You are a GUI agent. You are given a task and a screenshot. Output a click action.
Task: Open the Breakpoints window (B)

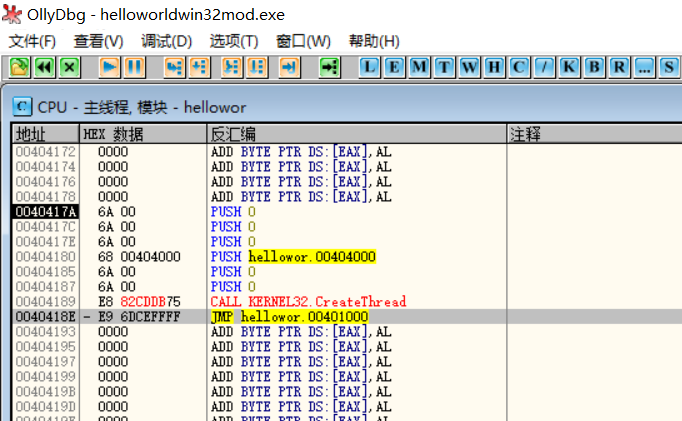(595, 67)
